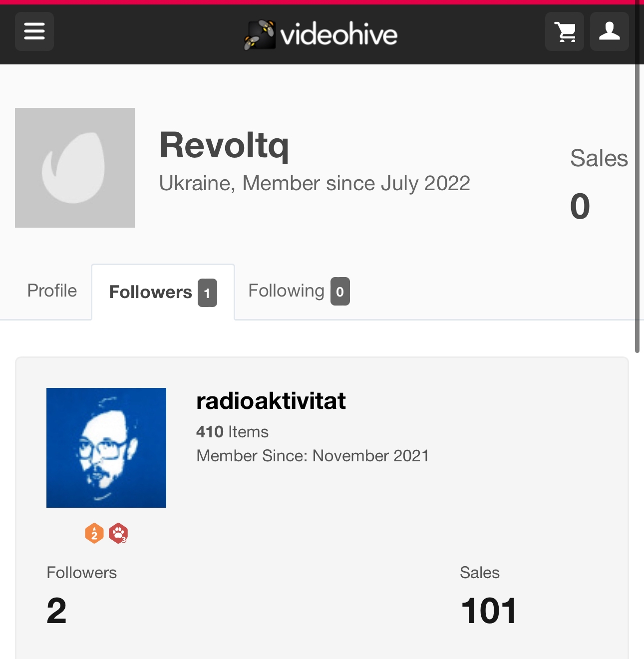The width and height of the screenshot is (644, 659).
Task: Click radioaktivitat's sales count 101
Action: click(488, 611)
